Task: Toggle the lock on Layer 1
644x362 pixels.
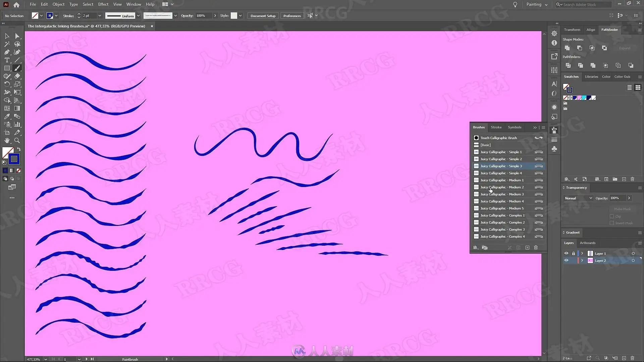Action: pyautogui.click(x=574, y=253)
